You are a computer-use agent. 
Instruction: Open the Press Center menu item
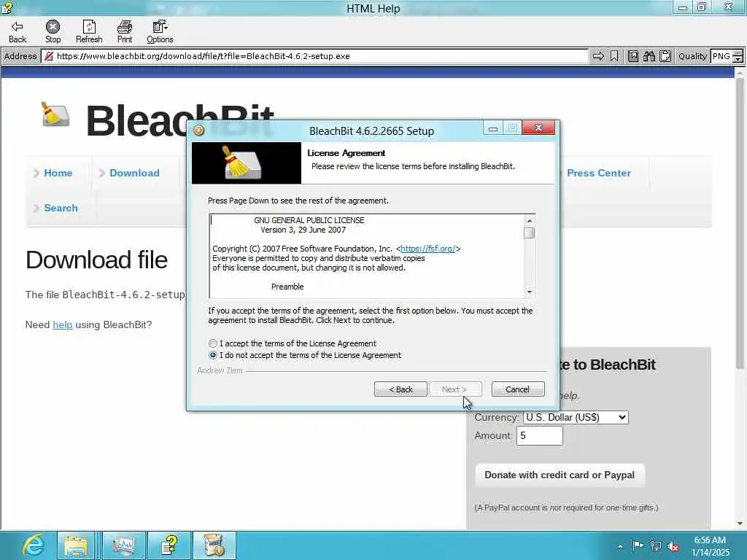pos(599,173)
